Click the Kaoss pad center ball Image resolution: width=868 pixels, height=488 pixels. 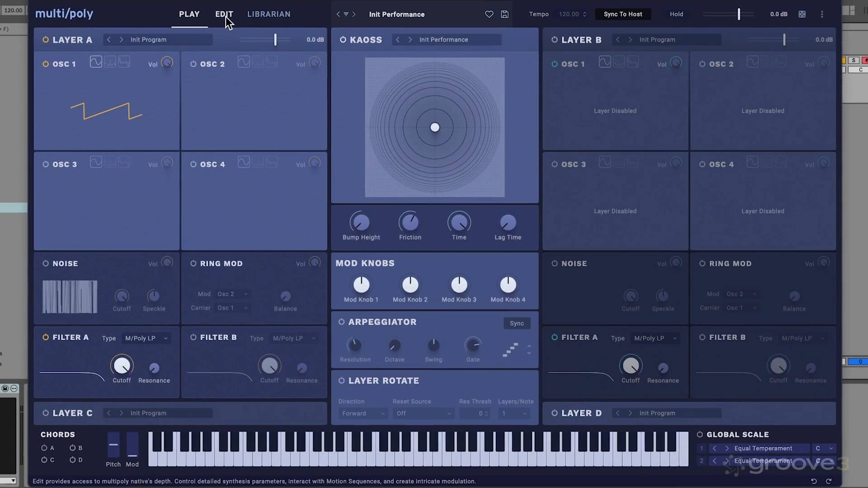tap(435, 127)
